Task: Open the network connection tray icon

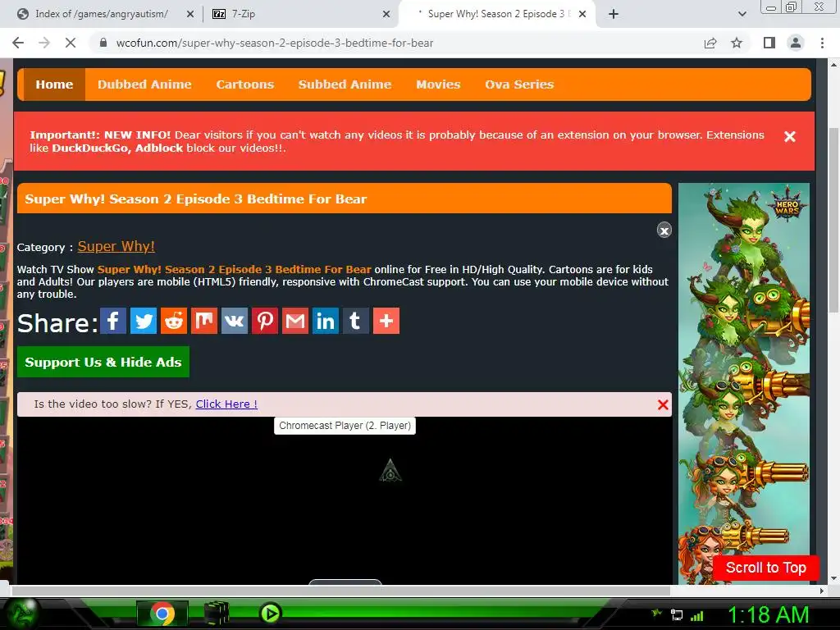Action: [677, 615]
